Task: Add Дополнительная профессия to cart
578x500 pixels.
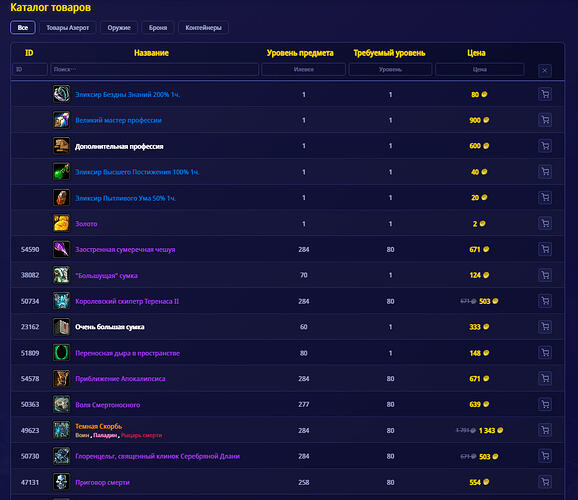Action: click(x=545, y=146)
